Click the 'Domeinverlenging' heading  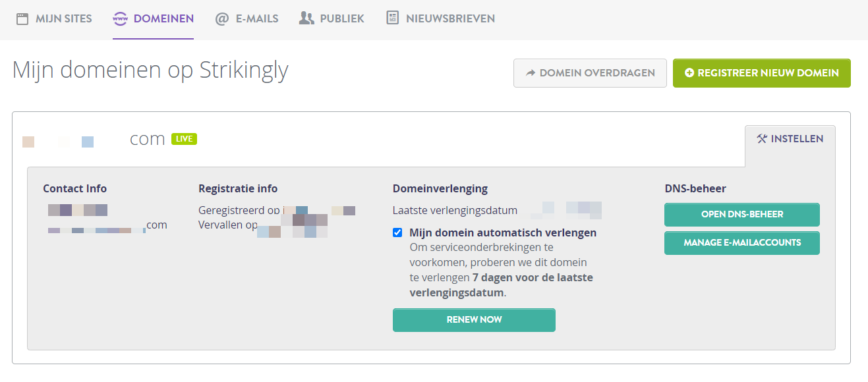[x=440, y=188]
